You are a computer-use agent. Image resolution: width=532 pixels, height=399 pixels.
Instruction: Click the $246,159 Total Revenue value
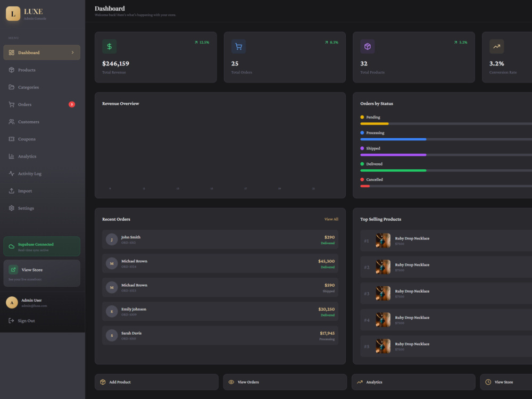pyautogui.click(x=115, y=64)
